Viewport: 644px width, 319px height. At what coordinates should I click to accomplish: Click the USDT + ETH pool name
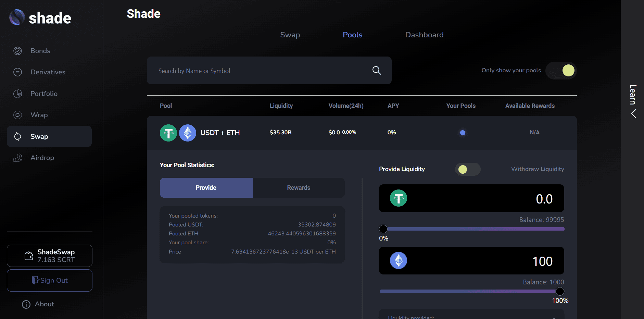coord(220,133)
